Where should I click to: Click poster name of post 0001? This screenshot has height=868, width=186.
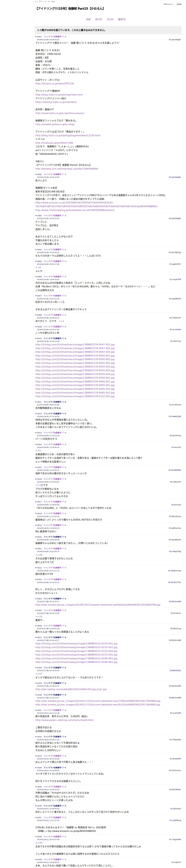point(55,37)
